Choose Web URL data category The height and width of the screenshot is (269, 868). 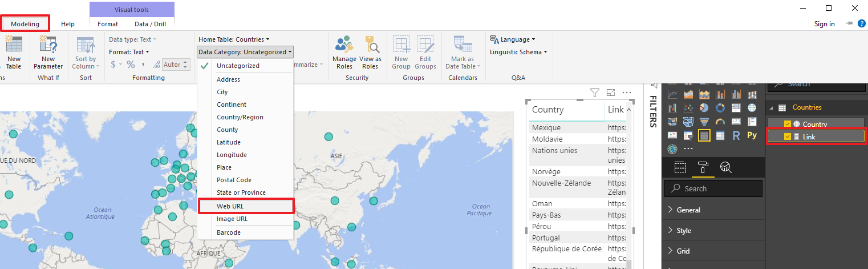click(x=245, y=206)
